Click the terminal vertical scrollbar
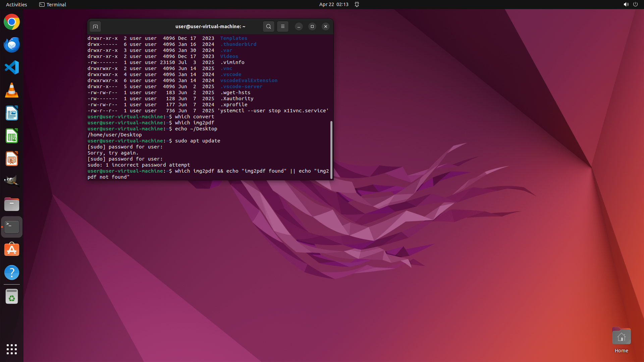The width and height of the screenshot is (644, 362). (x=331, y=149)
